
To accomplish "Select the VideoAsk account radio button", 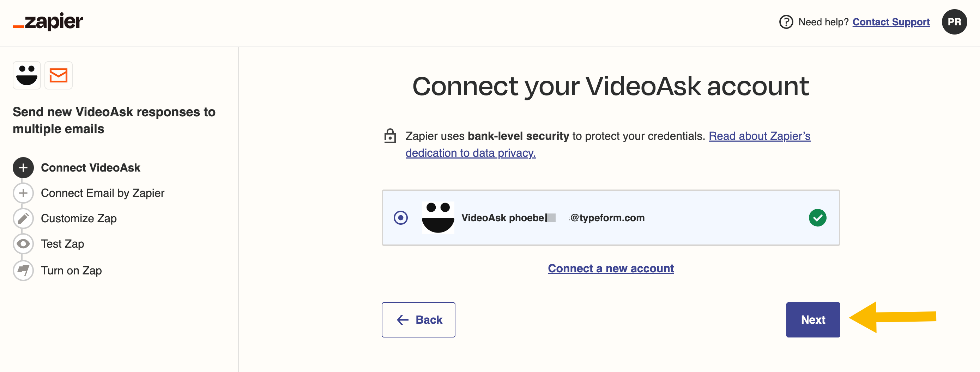I will tap(401, 218).
